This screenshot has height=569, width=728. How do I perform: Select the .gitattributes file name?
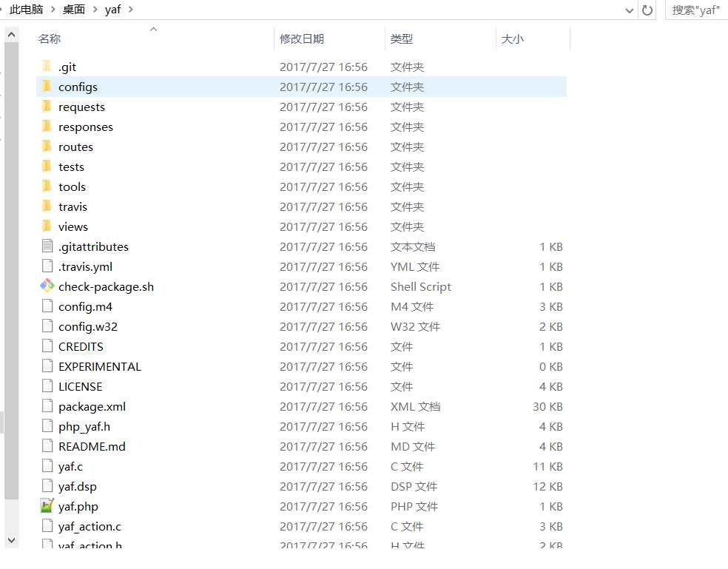click(x=93, y=246)
